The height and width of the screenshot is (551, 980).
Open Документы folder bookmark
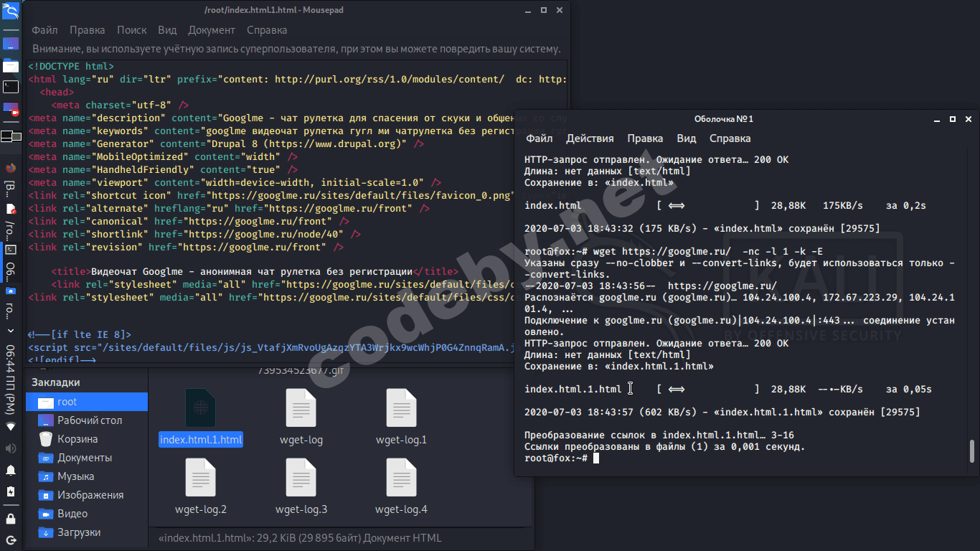[87, 458]
